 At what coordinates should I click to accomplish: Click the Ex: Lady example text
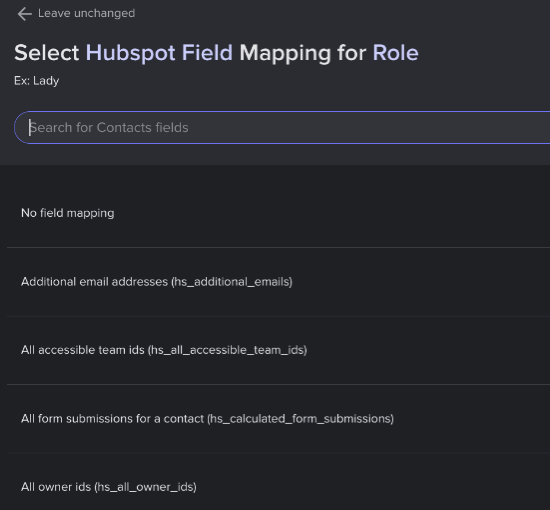coord(36,81)
